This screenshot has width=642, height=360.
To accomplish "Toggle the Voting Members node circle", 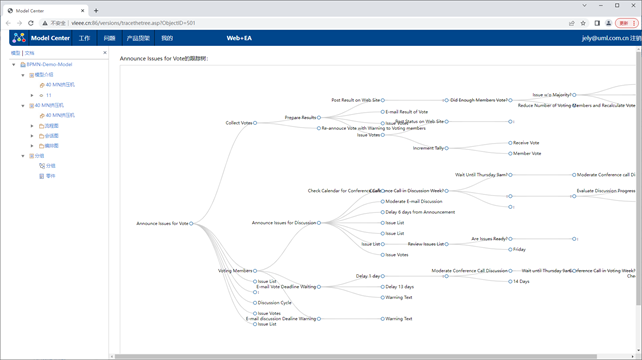I will 255,271.
